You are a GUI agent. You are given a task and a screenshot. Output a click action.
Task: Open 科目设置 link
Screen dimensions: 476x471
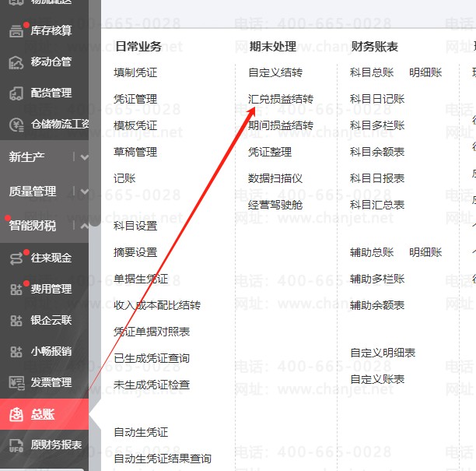135,226
